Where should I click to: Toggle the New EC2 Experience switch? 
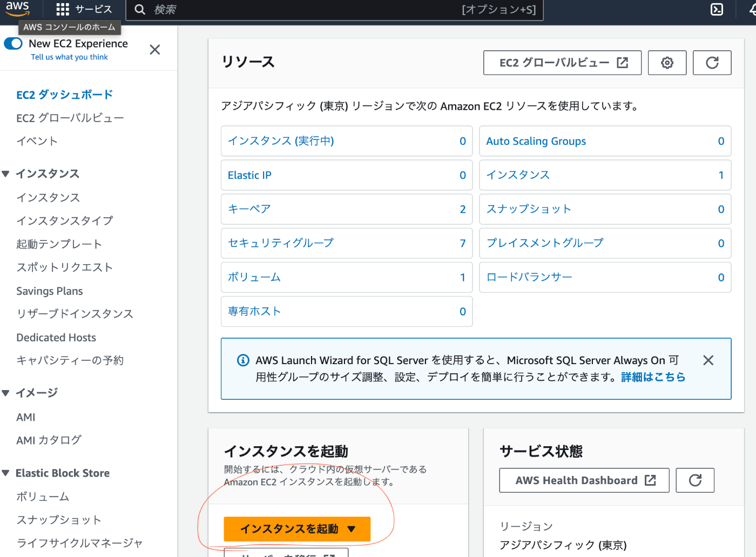(x=13, y=43)
